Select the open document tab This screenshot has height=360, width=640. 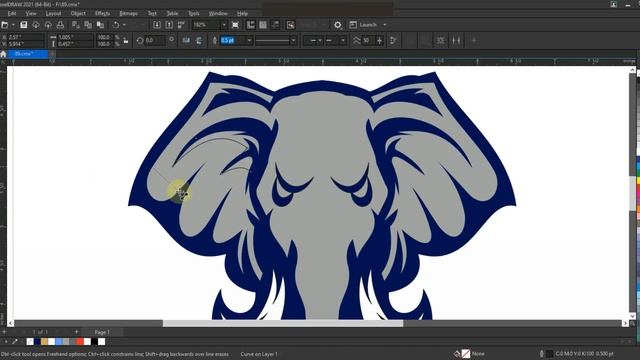tap(27, 54)
